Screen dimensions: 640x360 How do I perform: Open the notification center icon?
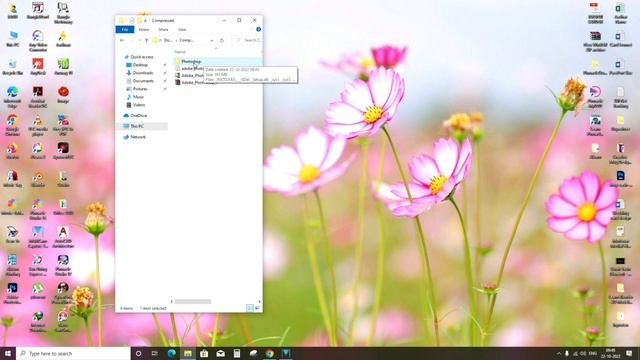pyautogui.click(x=629, y=353)
